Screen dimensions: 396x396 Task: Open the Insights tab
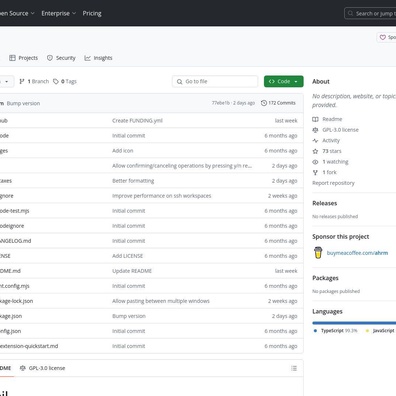tap(98, 58)
